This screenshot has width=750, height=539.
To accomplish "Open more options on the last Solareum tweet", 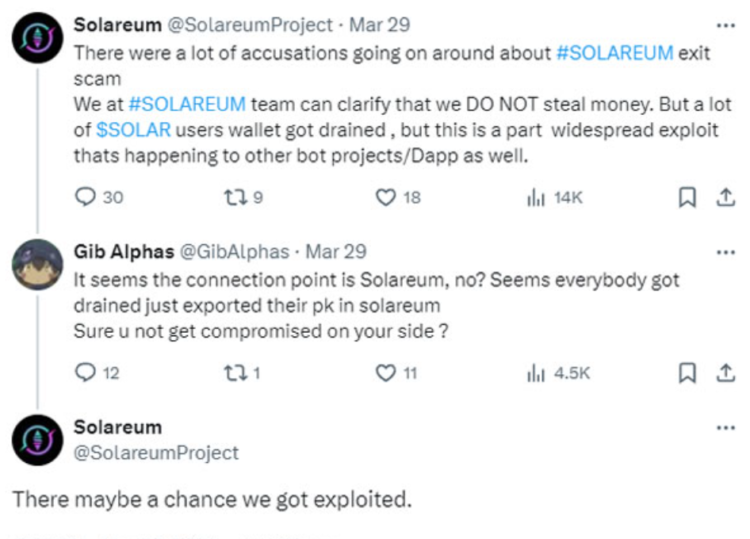I will (725, 427).
